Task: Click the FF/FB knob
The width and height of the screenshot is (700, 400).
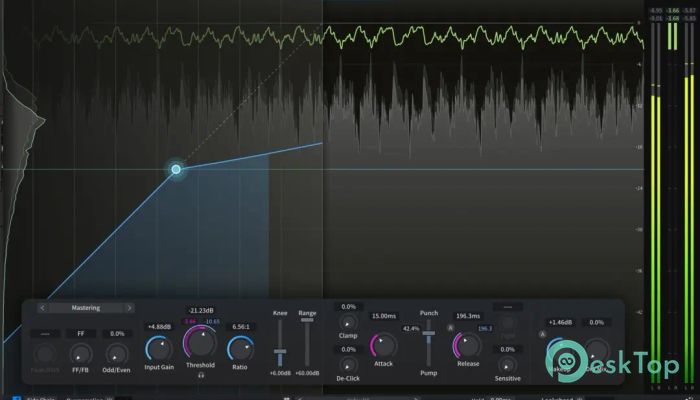Action: 81,353
